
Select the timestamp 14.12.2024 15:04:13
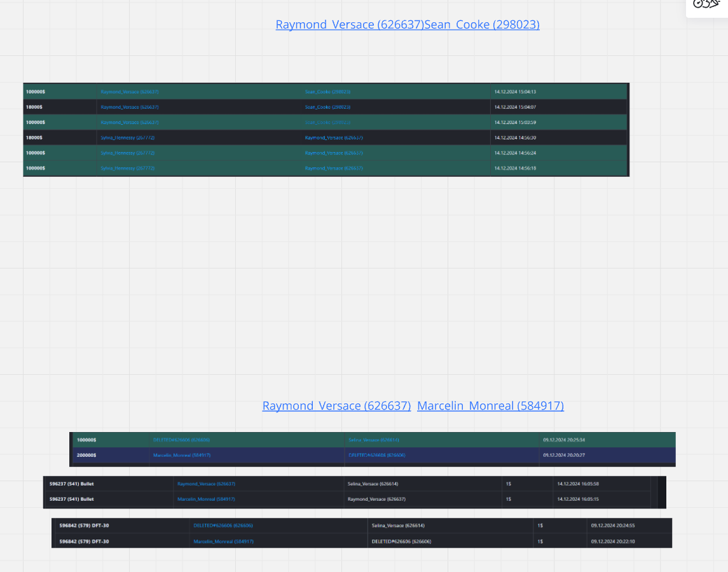pyautogui.click(x=515, y=92)
